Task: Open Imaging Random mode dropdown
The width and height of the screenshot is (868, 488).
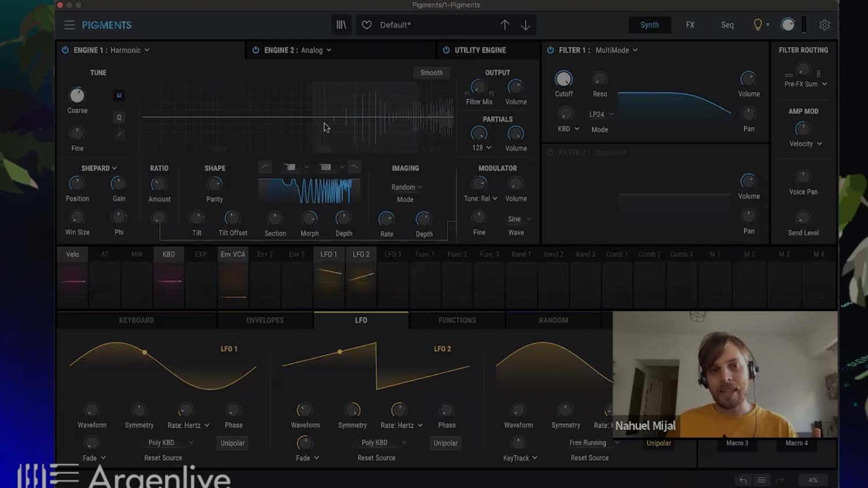Action: 406,187
